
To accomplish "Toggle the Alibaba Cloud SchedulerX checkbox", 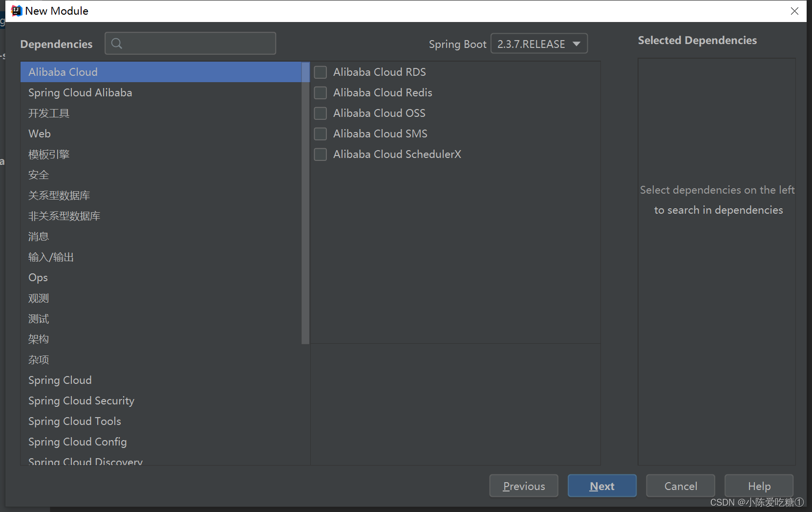I will [321, 155].
